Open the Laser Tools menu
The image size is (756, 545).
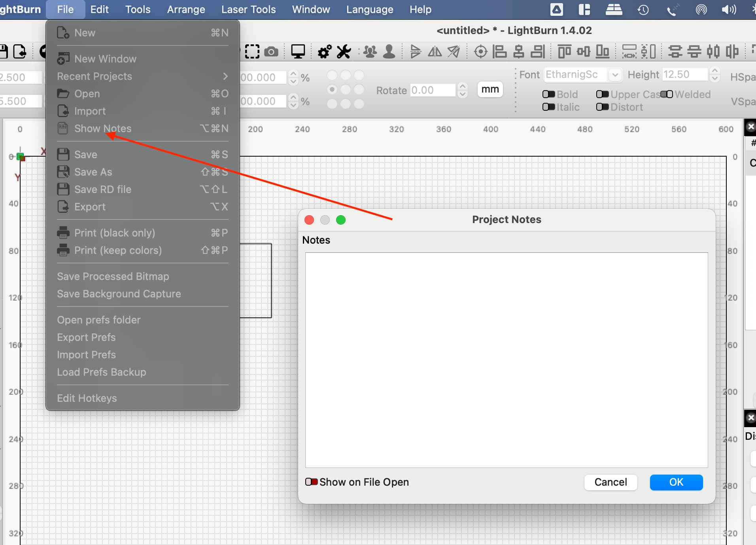(x=248, y=9)
